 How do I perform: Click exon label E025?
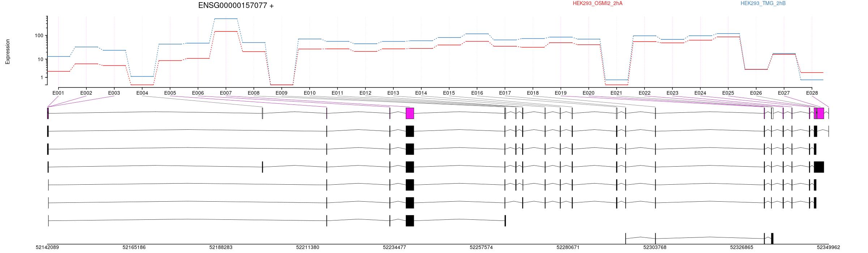click(728, 93)
